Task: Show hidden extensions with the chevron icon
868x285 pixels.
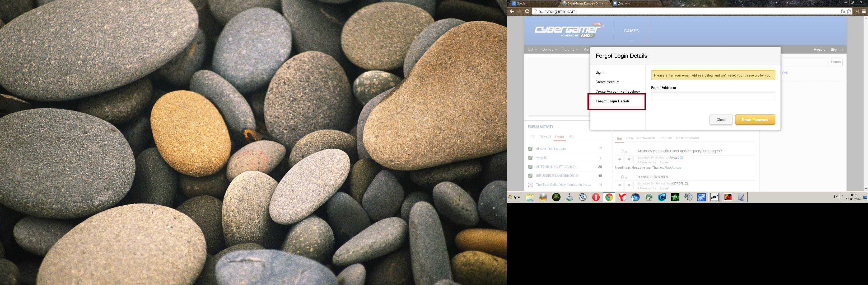Action: pos(857,11)
